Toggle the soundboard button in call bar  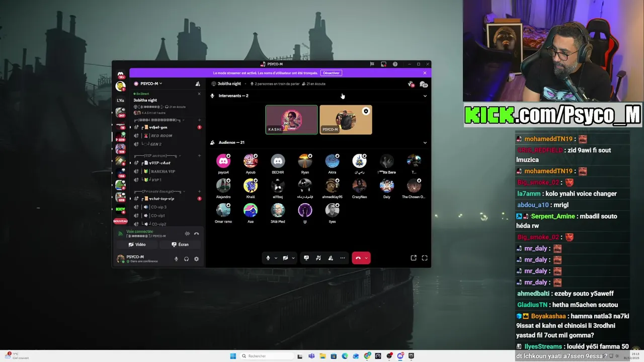pyautogui.click(x=318, y=258)
